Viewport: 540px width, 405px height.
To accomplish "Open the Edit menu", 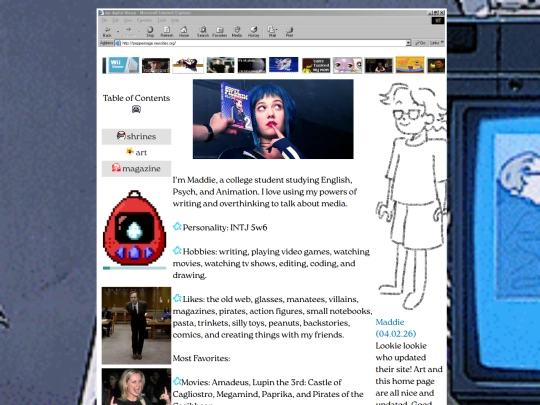I will tap(116, 20).
